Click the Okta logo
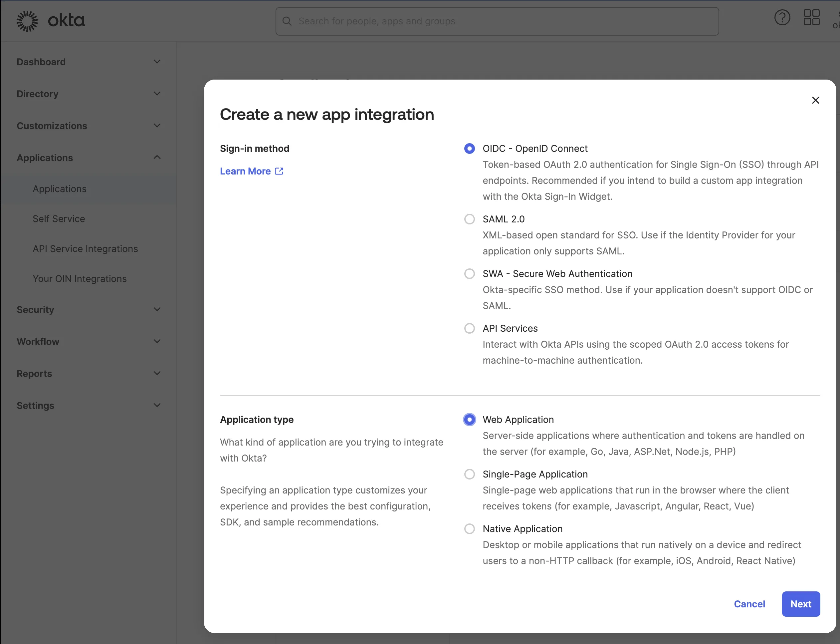 click(x=50, y=21)
